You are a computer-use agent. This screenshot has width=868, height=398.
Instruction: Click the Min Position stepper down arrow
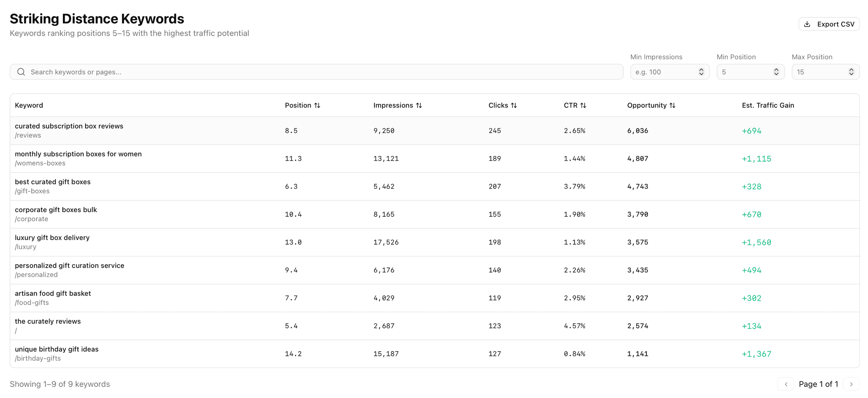pos(776,74)
